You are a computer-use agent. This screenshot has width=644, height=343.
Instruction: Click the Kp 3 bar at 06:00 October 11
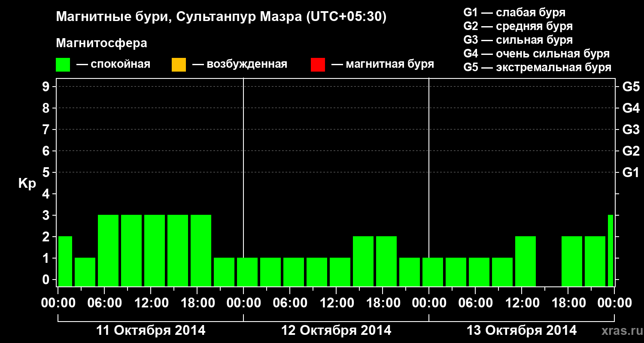(108, 250)
